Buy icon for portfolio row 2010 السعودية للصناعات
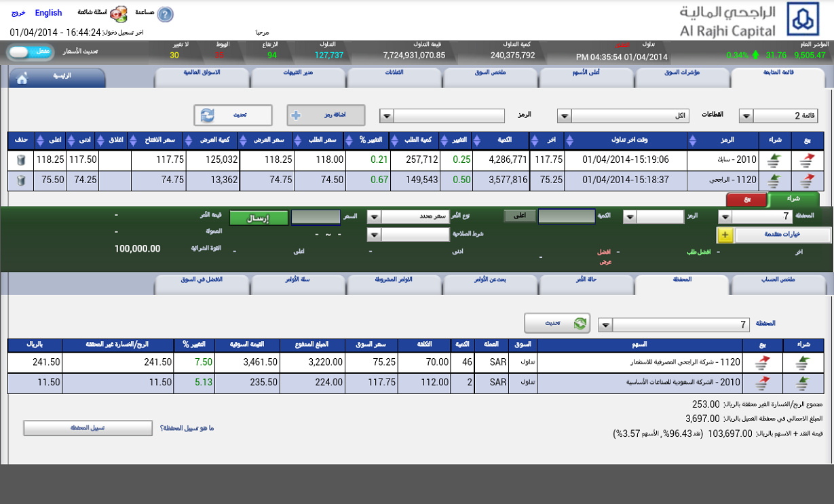The width and height of the screenshot is (834, 504). coord(802,383)
